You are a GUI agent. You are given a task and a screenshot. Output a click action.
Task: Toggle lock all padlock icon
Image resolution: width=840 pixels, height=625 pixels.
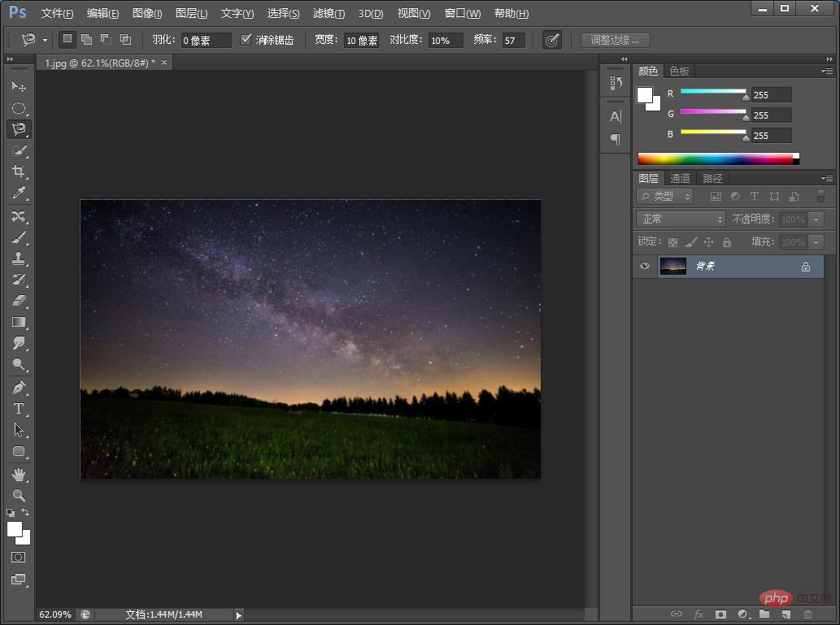click(x=726, y=243)
